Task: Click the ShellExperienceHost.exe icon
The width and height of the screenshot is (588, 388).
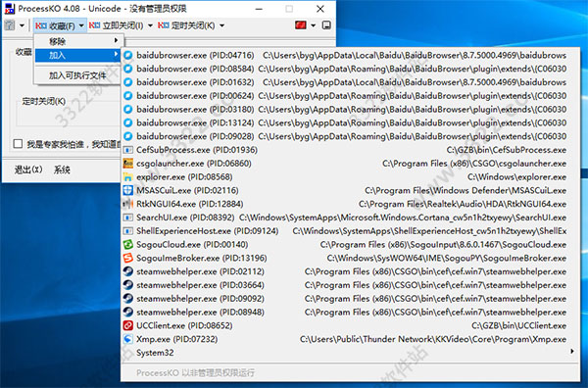Action: [x=128, y=231]
